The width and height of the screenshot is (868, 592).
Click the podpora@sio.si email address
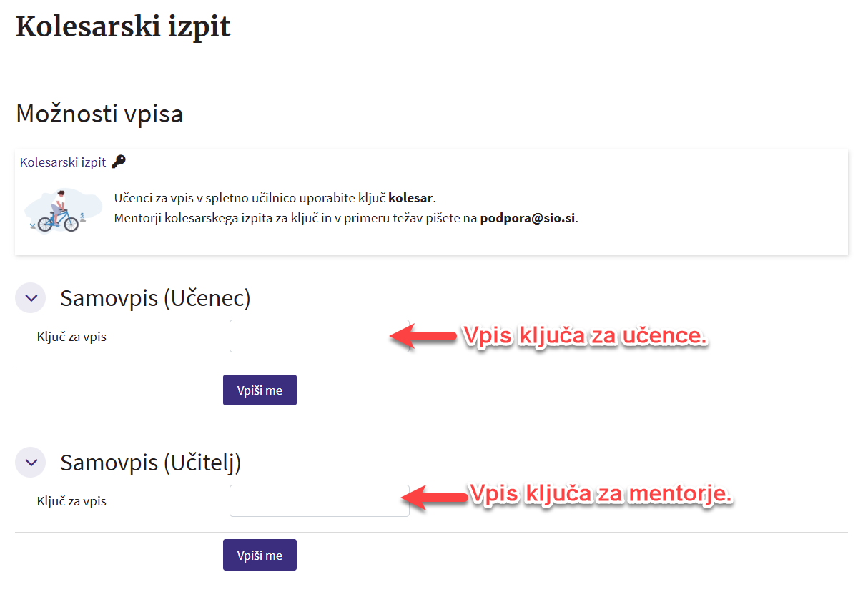(x=528, y=218)
